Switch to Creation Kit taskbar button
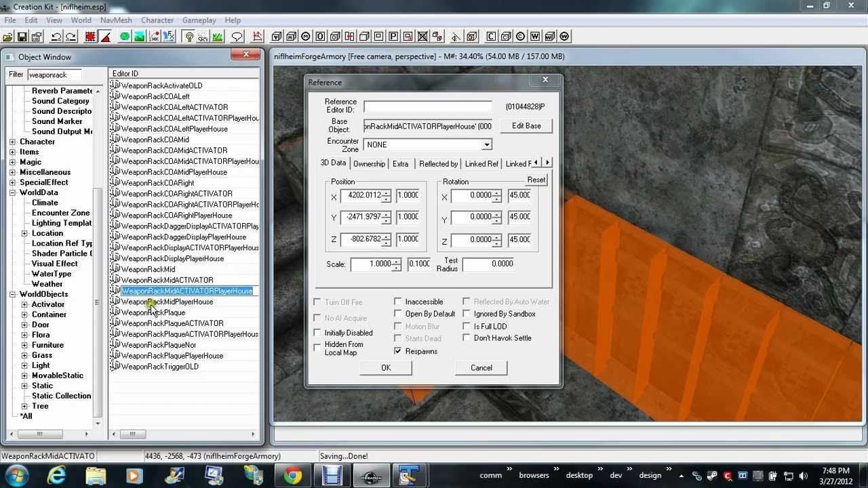 point(371,475)
